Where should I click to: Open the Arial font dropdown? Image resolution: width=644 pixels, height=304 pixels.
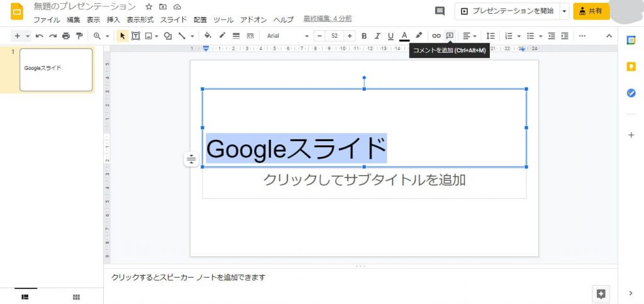click(x=287, y=36)
